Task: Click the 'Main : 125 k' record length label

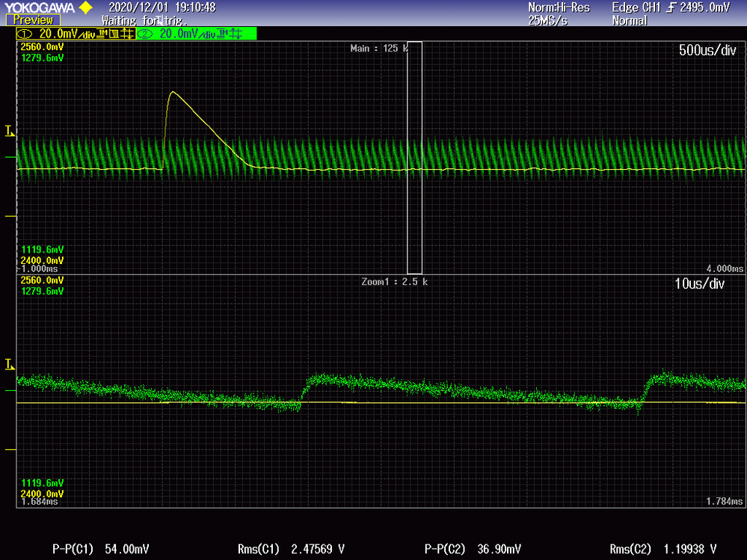Action: click(x=379, y=48)
